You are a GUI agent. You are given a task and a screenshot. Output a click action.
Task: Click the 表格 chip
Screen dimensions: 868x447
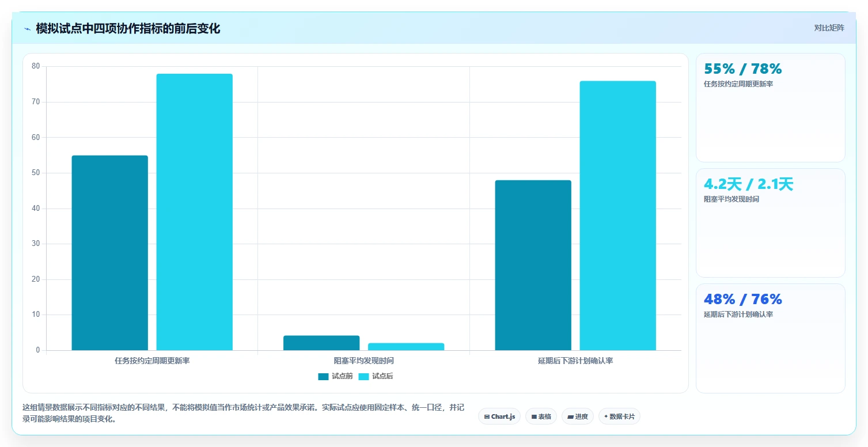541,416
